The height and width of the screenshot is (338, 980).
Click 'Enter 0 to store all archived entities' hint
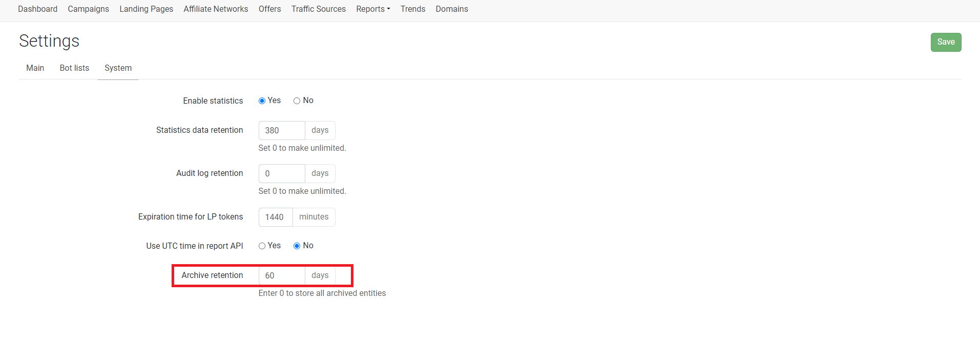pos(322,293)
